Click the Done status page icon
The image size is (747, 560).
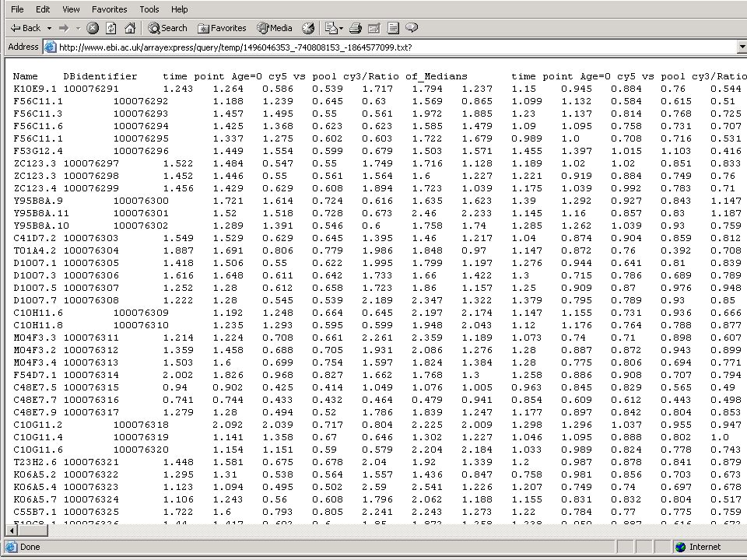point(11,547)
